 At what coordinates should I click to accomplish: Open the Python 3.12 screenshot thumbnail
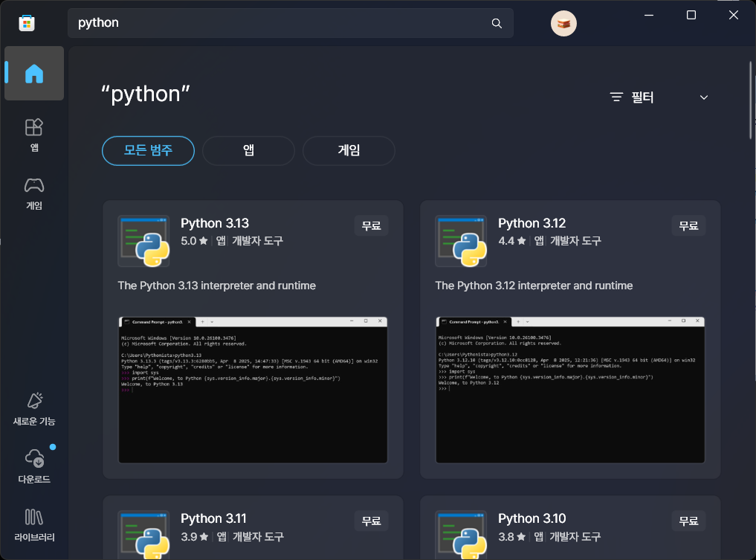pos(570,390)
